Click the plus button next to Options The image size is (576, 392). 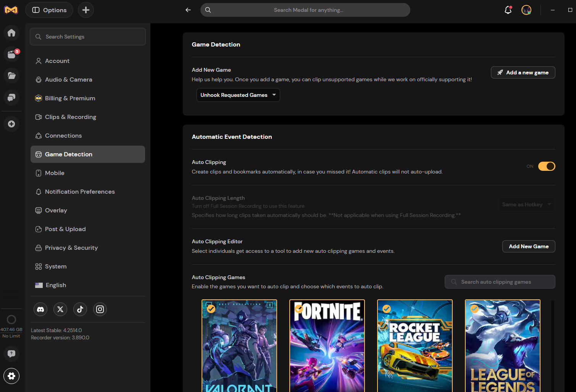pyautogui.click(x=86, y=10)
